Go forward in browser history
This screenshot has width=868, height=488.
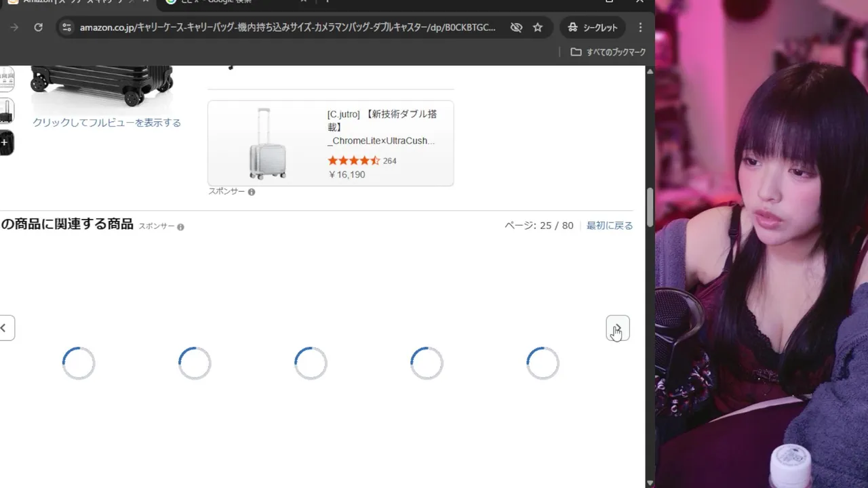(x=14, y=27)
